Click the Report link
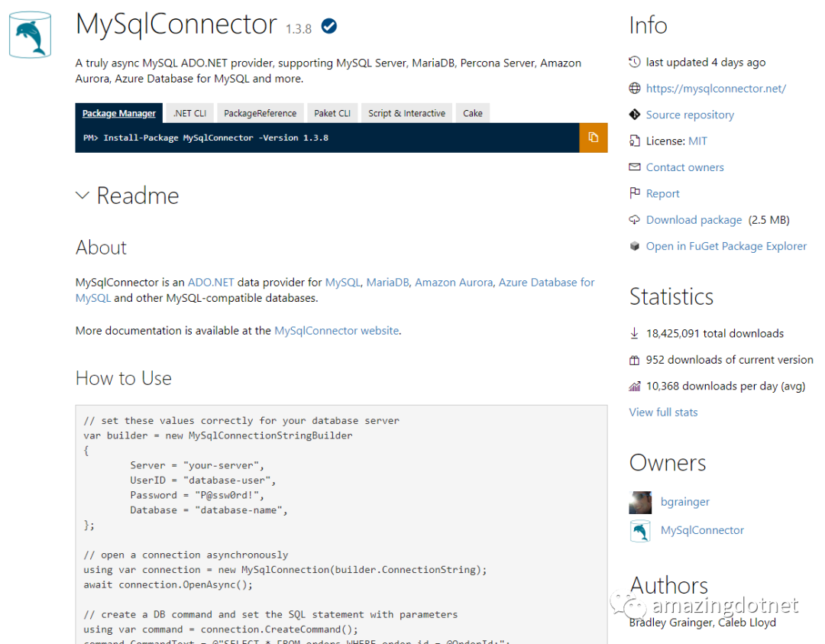 pyautogui.click(x=662, y=193)
